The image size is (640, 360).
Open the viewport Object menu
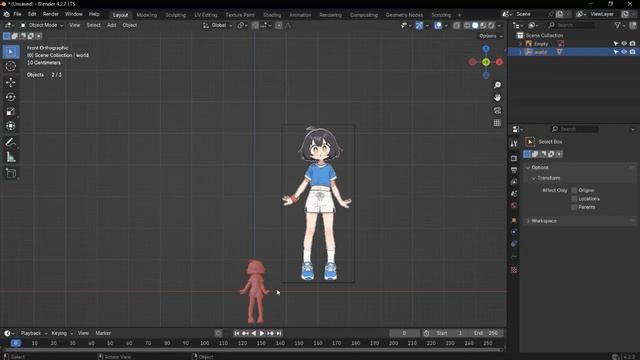[x=130, y=25]
